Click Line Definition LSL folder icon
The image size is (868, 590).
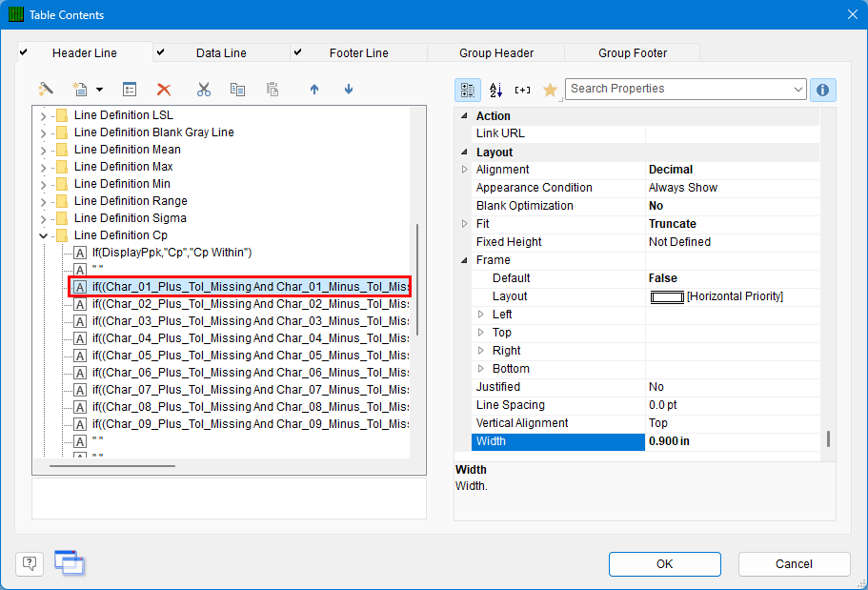pyautogui.click(x=62, y=115)
